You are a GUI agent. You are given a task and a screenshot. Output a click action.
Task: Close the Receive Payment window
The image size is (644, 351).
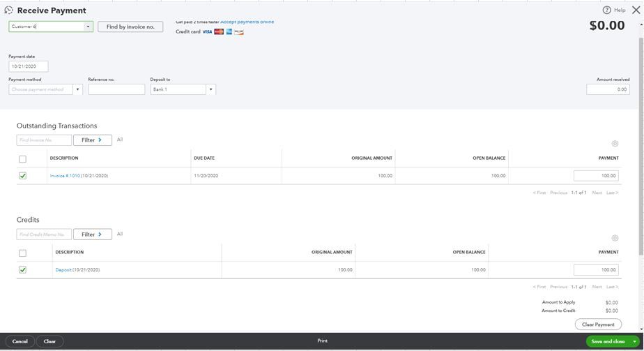tap(636, 10)
